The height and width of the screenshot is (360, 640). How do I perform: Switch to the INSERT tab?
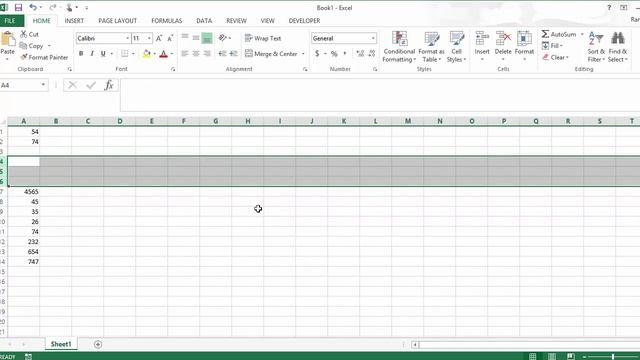(74, 21)
